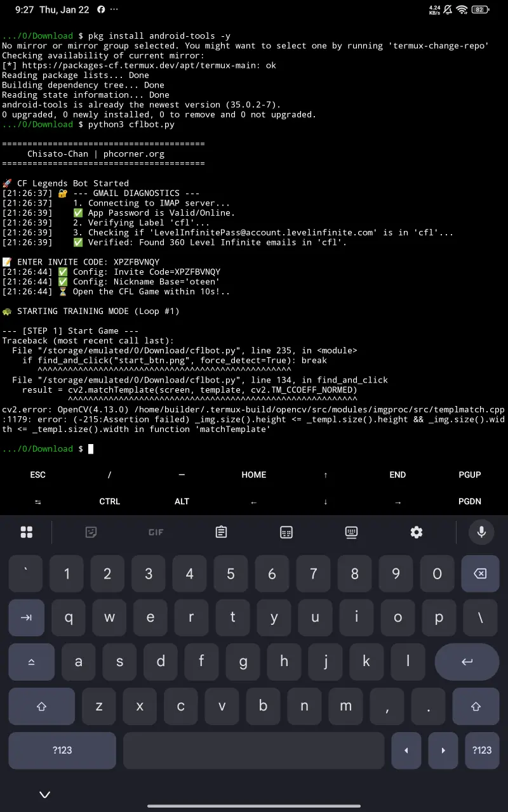Tap the number 5 key
This screenshot has width=508, height=812.
coord(231,573)
